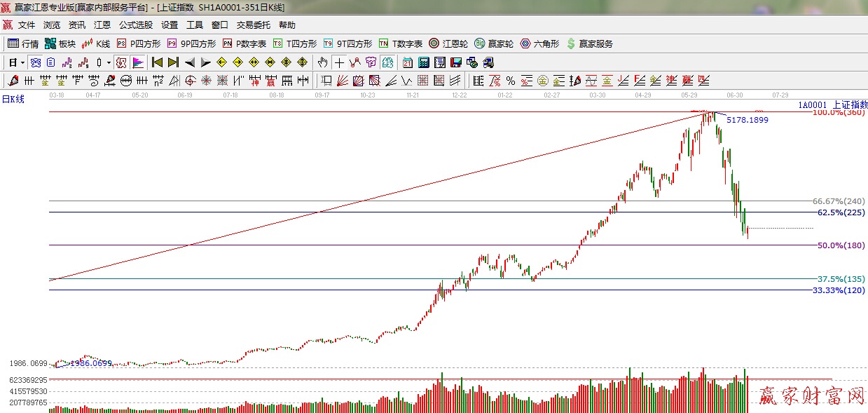This screenshot has height=413, width=868.
Task: Click the blue floppy disk save icon
Action: point(456,62)
